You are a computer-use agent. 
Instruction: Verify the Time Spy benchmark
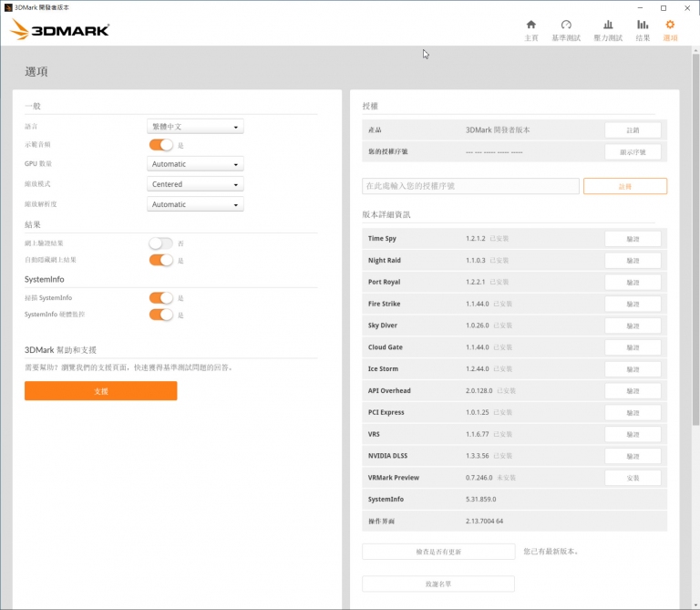tap(633, 239)
